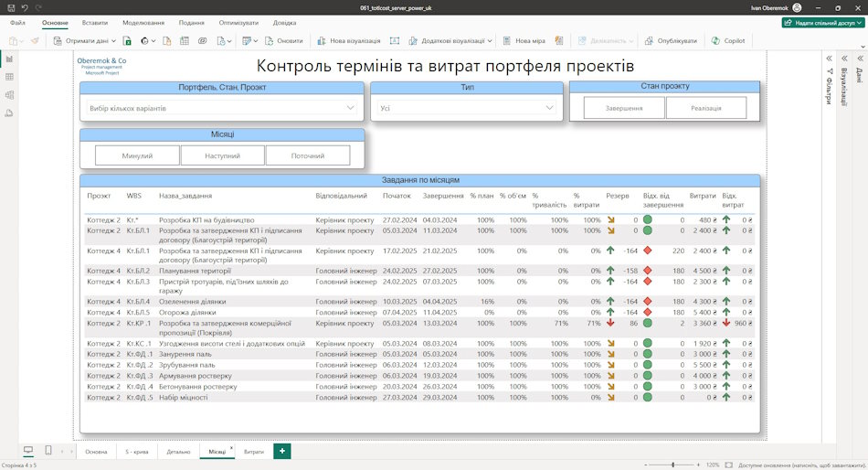Select the Подання ribbon tab

[x=192, y=23]
